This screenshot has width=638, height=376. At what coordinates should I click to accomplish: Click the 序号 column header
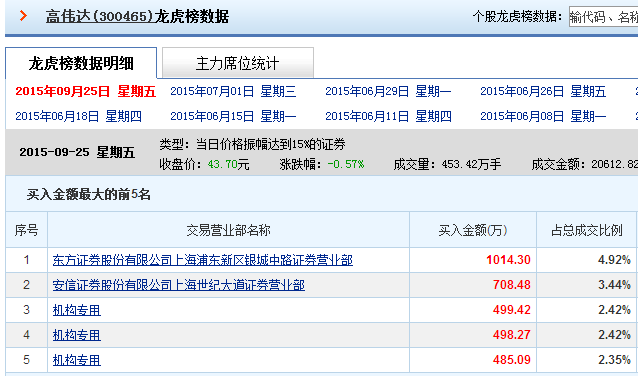tap(26, 230)
